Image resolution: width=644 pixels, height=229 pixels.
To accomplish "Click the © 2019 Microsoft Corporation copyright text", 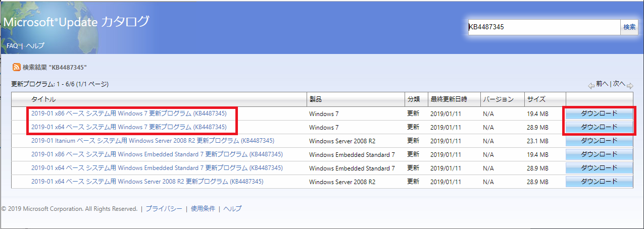I will (x=69, y=209).
